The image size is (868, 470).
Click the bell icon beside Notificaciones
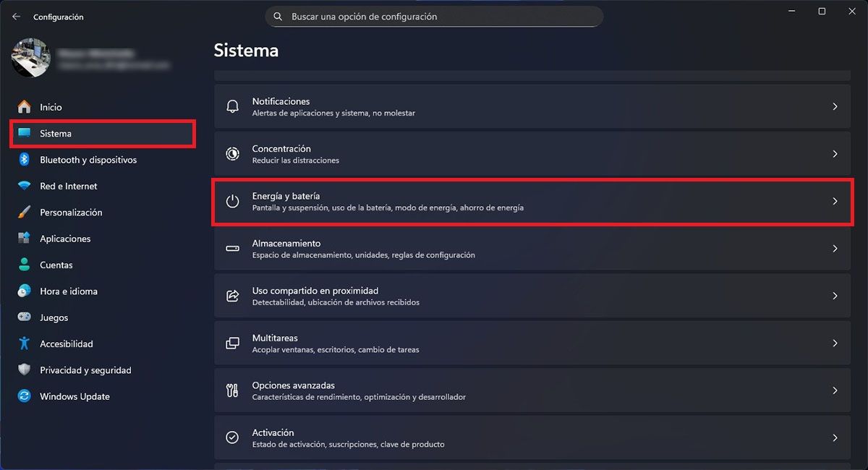pyautogui.click(x=232, y=106)
